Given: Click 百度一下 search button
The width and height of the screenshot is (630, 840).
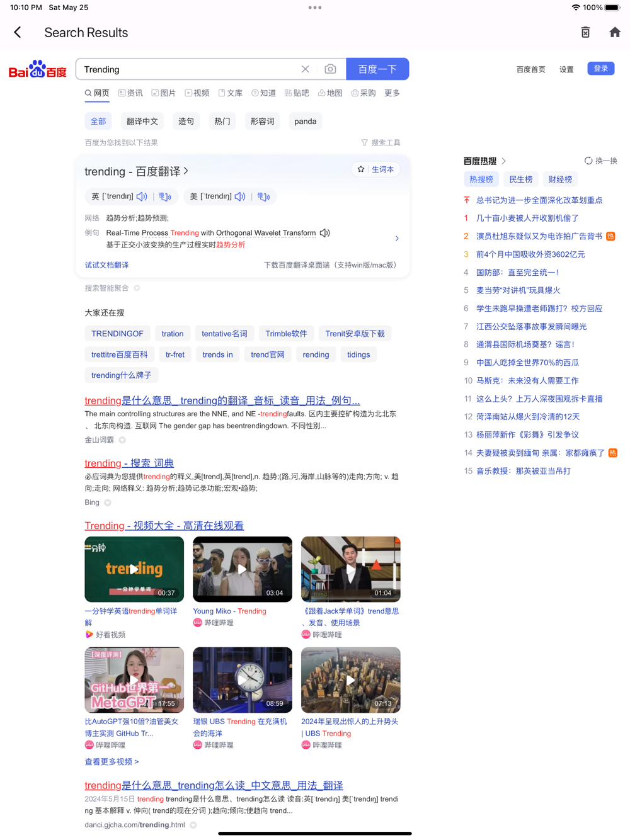Looking at the screenshot, I should tap(377, 69).
